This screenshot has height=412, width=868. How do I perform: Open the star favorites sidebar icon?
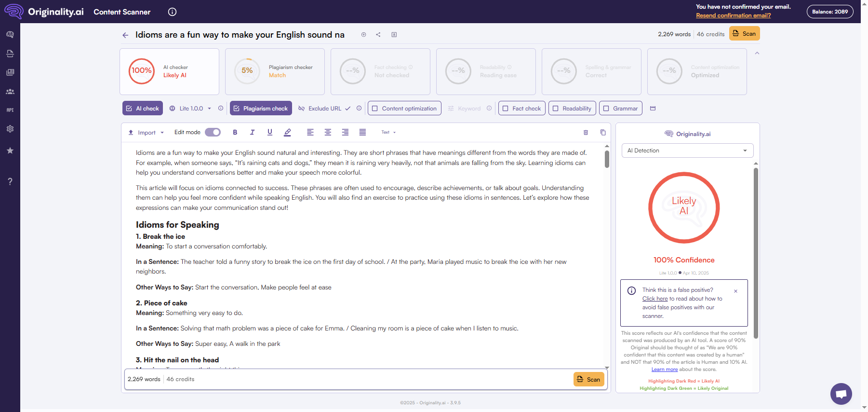tap(10, 151)
